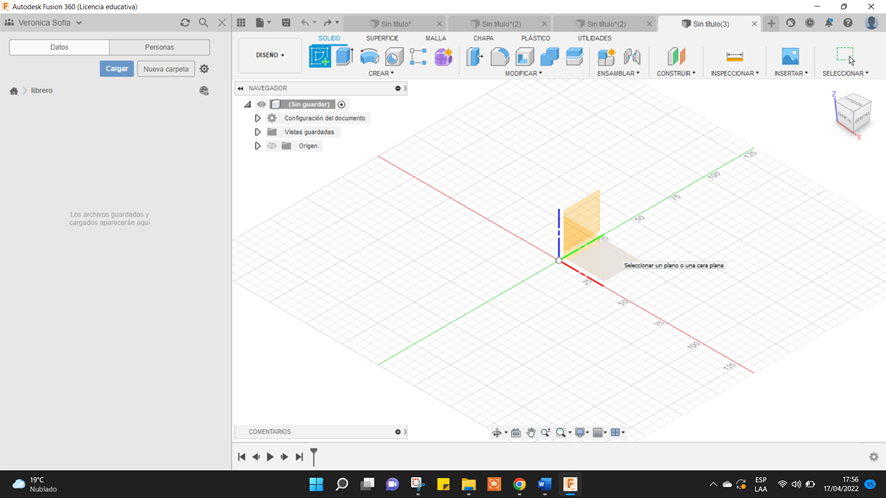Open the librero project breadcrumb
Screen dimensions: 886x498
coord(42,90)
